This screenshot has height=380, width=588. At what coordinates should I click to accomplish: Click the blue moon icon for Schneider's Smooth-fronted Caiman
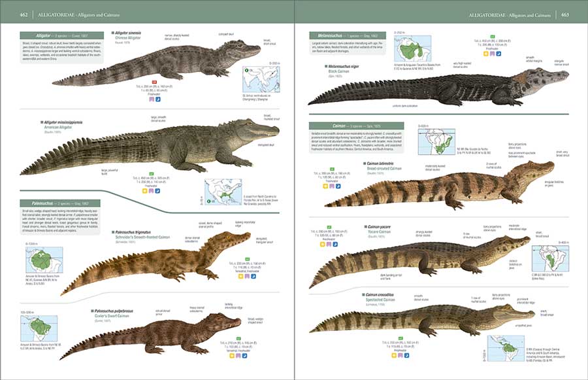tap(253, 277)
